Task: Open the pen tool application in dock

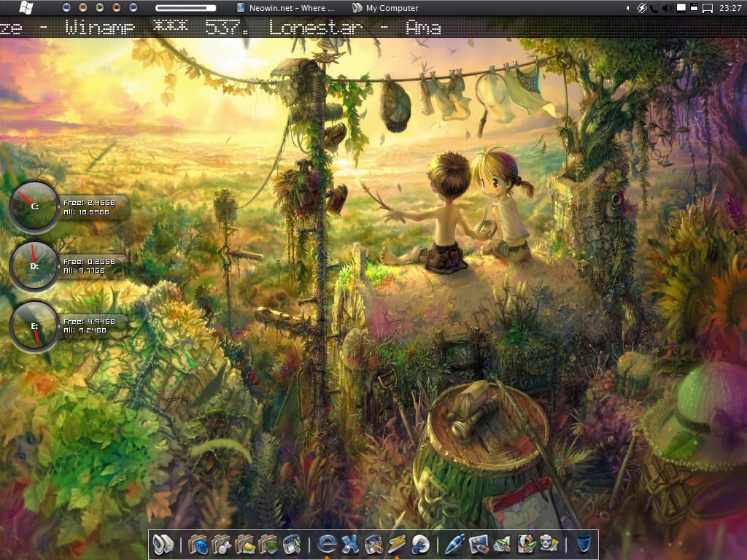Action: click(x=454, y=544)
